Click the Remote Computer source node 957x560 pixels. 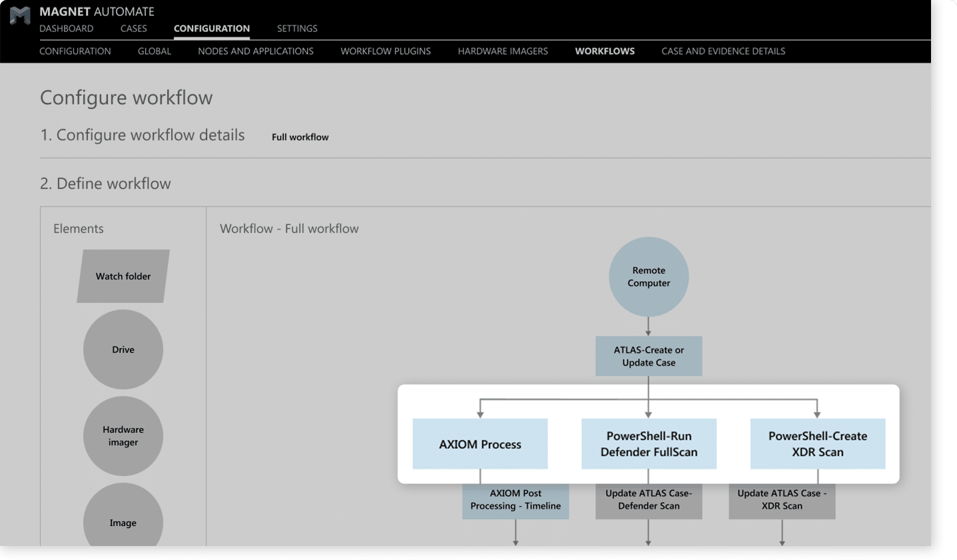(x=648, y=276)
